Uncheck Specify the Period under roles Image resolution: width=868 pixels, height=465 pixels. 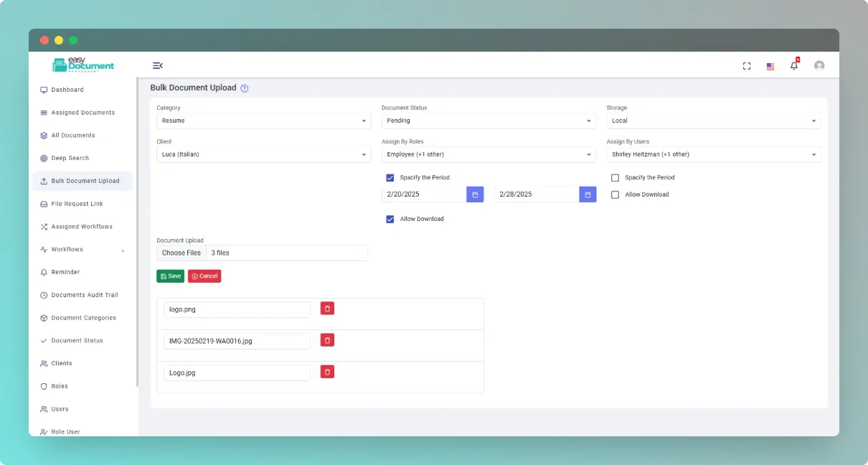(390, 177)
